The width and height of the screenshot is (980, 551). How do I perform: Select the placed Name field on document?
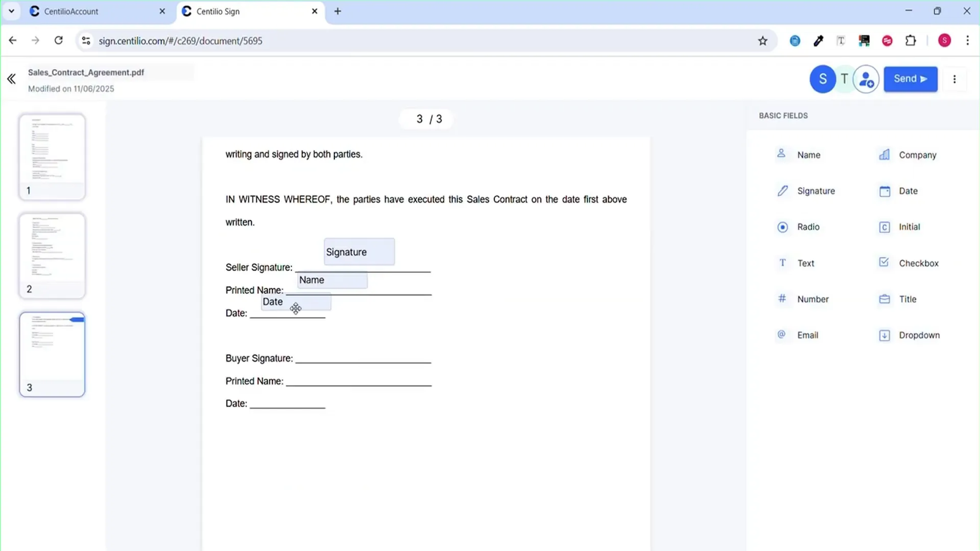[333, 280]
